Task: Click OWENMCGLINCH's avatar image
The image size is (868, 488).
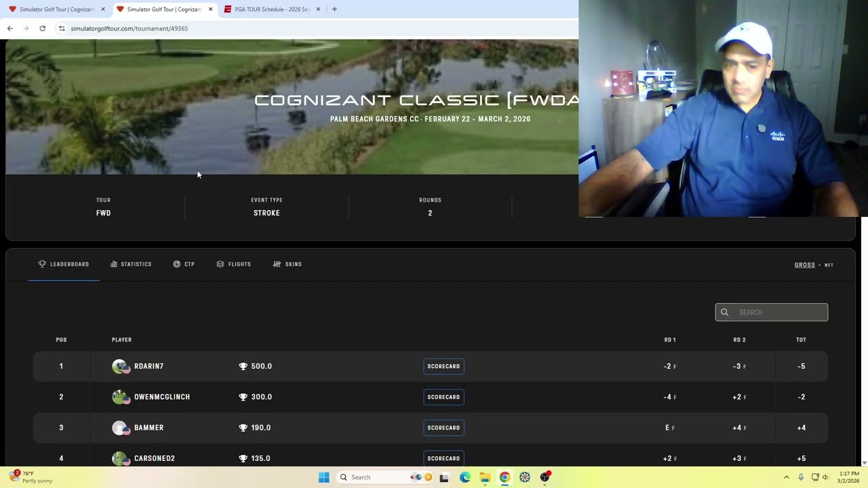Action: pos(121,397)
